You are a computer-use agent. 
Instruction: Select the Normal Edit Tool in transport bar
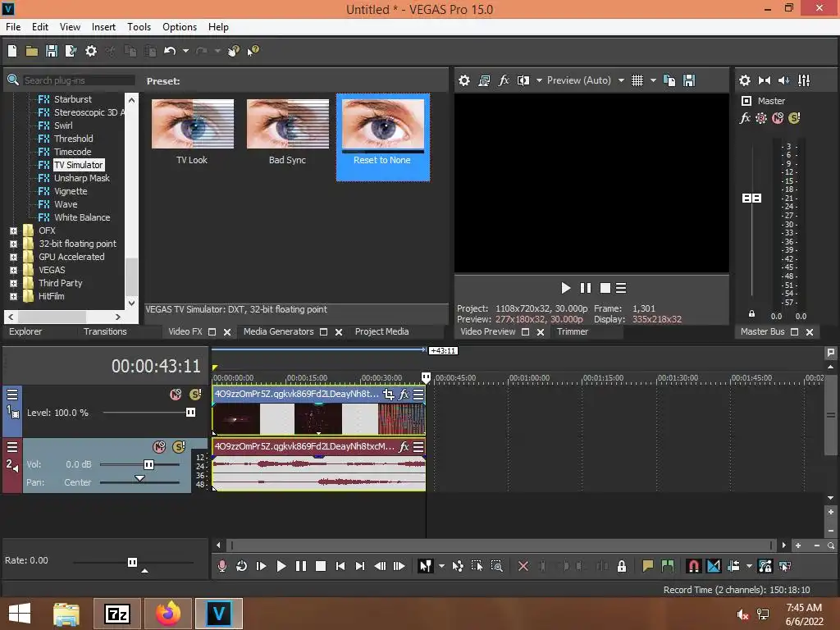(x=426, y=566)
